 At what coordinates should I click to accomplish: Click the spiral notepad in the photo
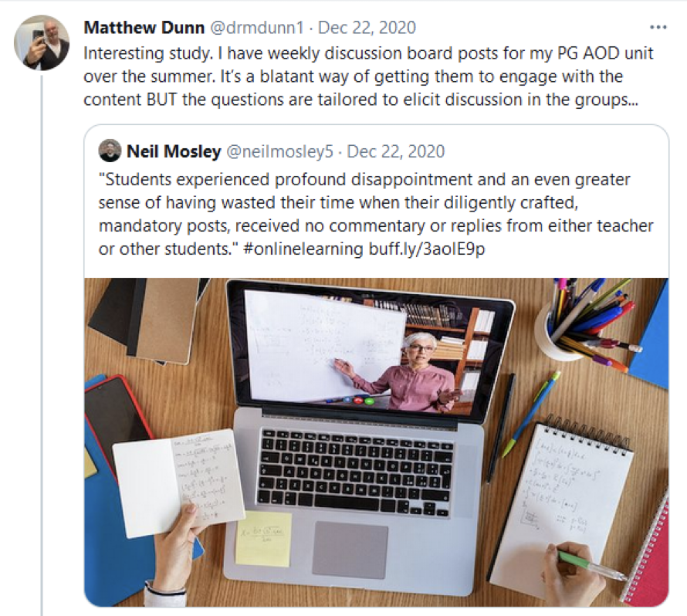point(563,503)
